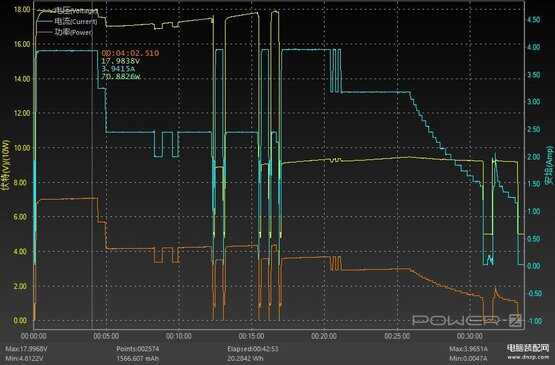Viewport: 555px width, 365px height.
Task: Click the 00:15:00 time axis label
Action: point(251,336)
